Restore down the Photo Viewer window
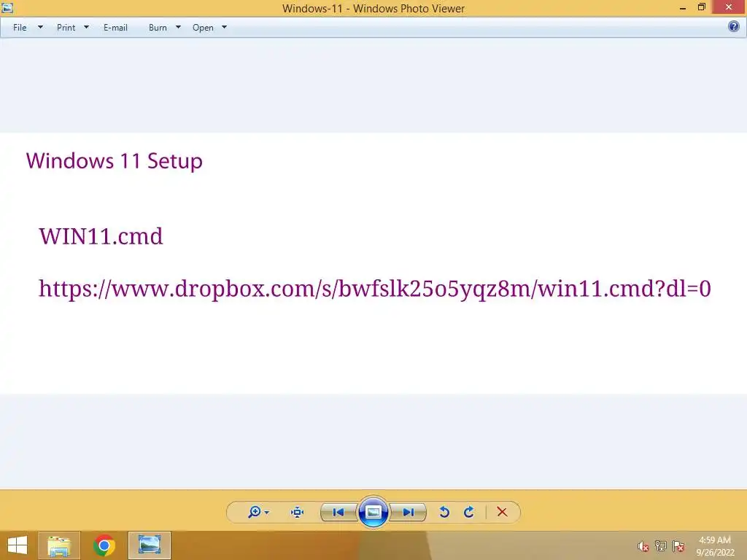747x560 pixels. pyautogui.click(x=701, y=7)
